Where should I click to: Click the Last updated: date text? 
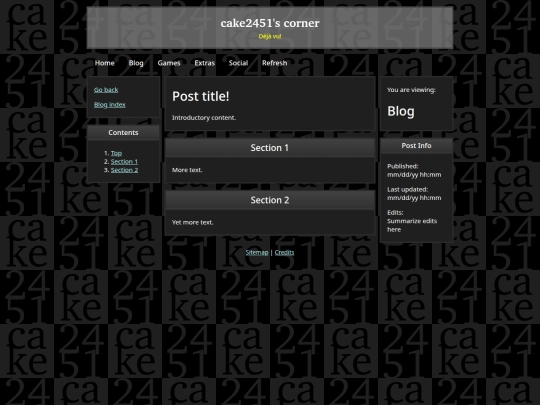pyautogui.click(x=414, y=194)
